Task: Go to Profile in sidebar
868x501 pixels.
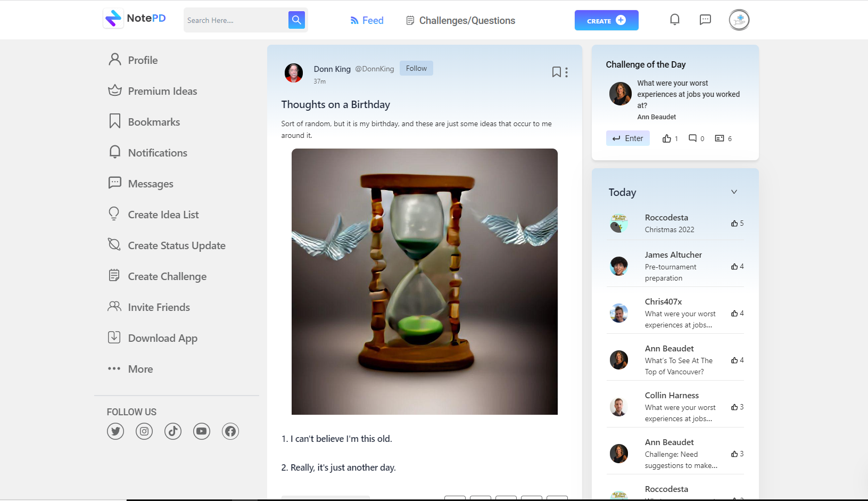Action: [133, 60]
